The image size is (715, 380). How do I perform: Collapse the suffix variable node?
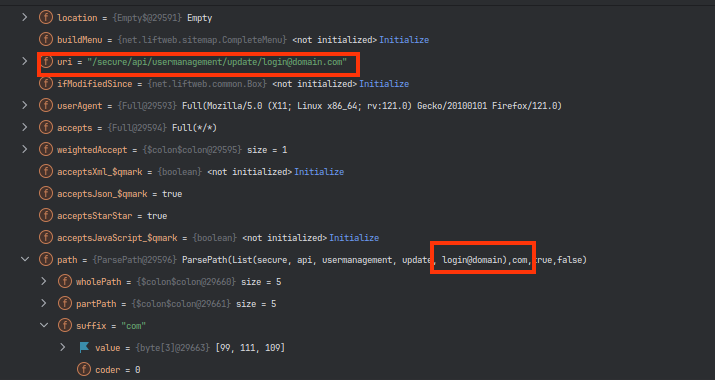click(44, 325)
